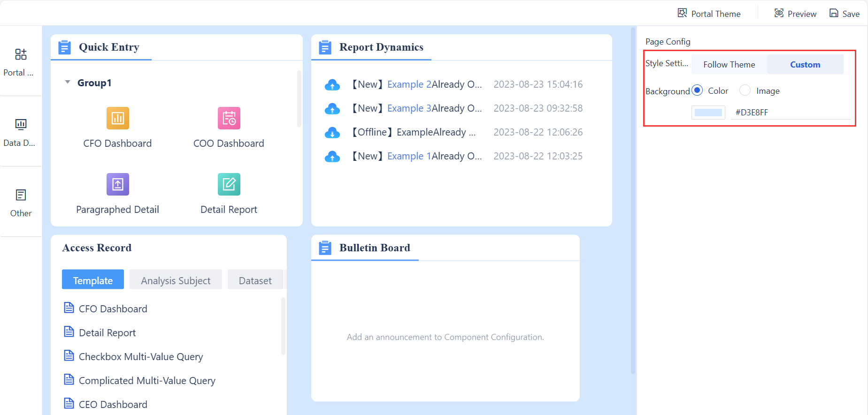Click the Bulletin Board header clipboard icon
Viewport: 868px width, 415px height.
pyautogui.click(x=325, y=248)
